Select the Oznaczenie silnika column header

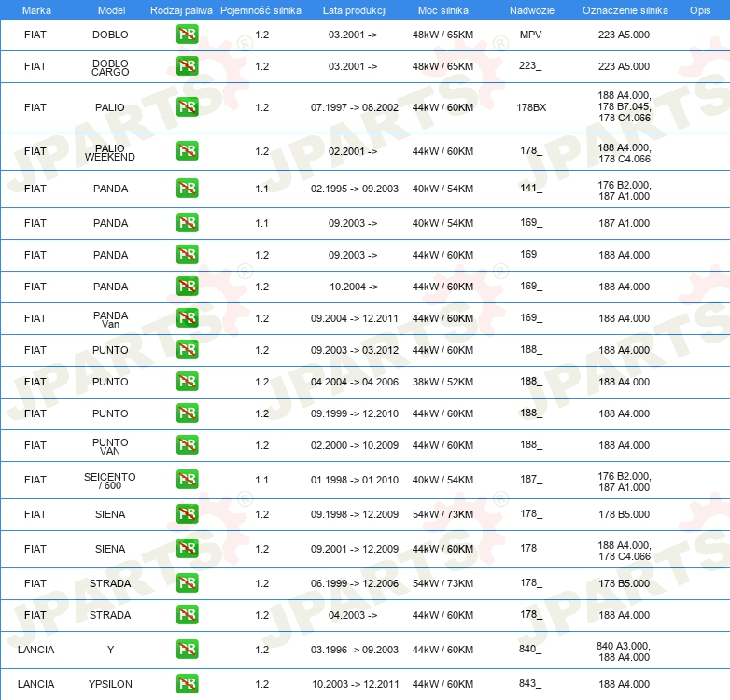[625, 9]
